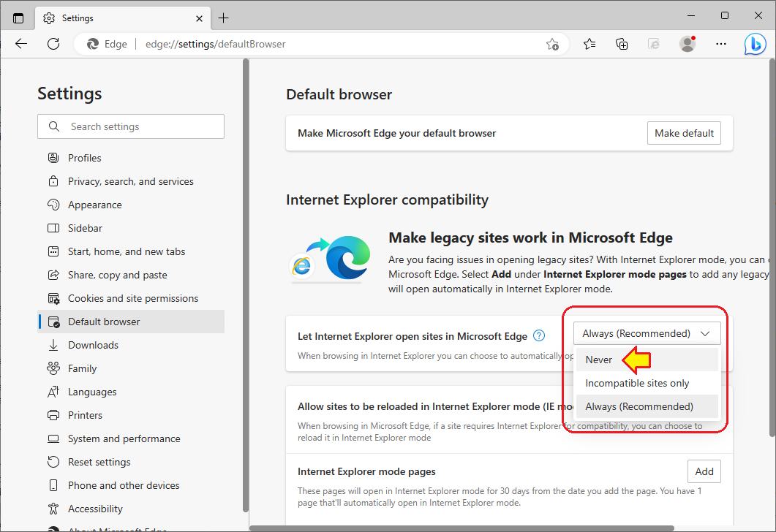Screen dimensions: 776x532
Task: Click the Profiles sidebar icon
Action: click(53, 158)
